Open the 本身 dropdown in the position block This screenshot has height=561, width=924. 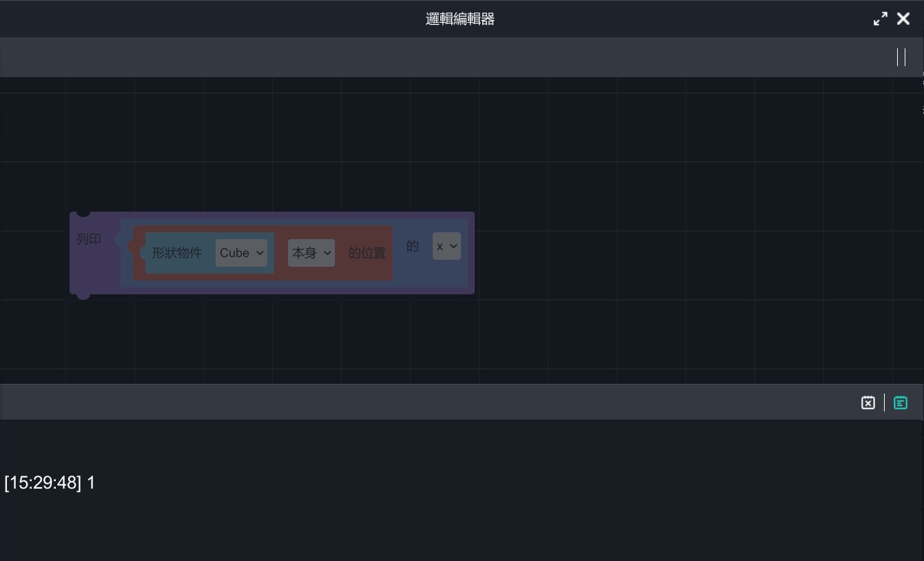click(x=311, y=253)
